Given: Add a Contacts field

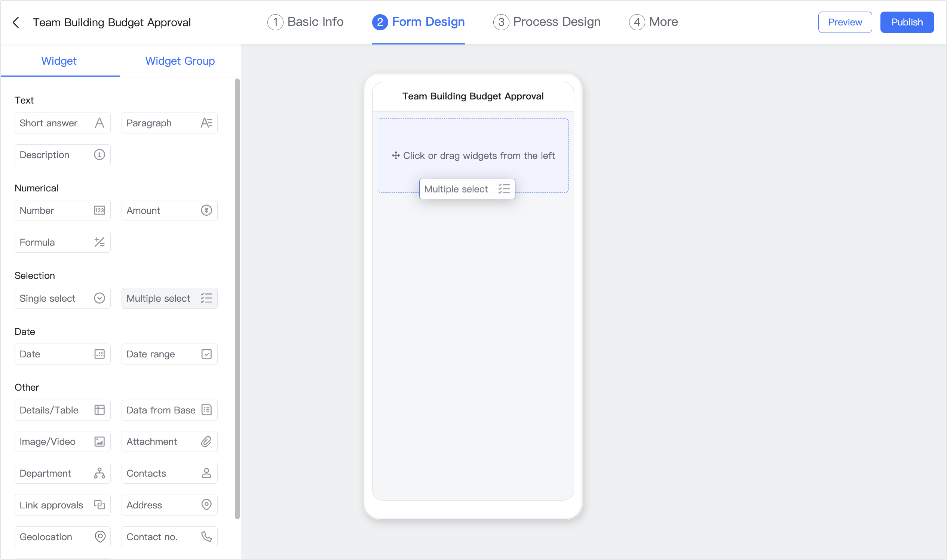Looking at the screenshot, I should tap(169, 473).
